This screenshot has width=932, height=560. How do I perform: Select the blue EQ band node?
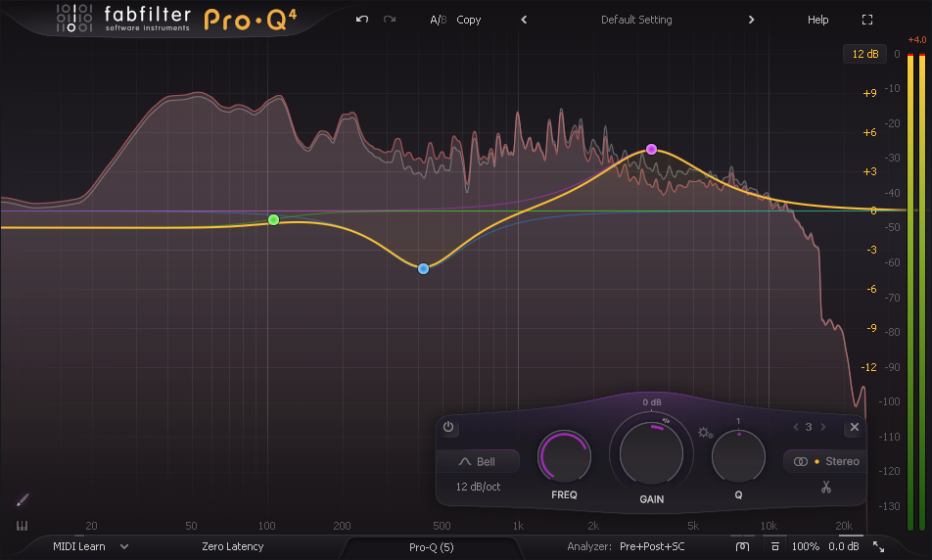[423, 268]
